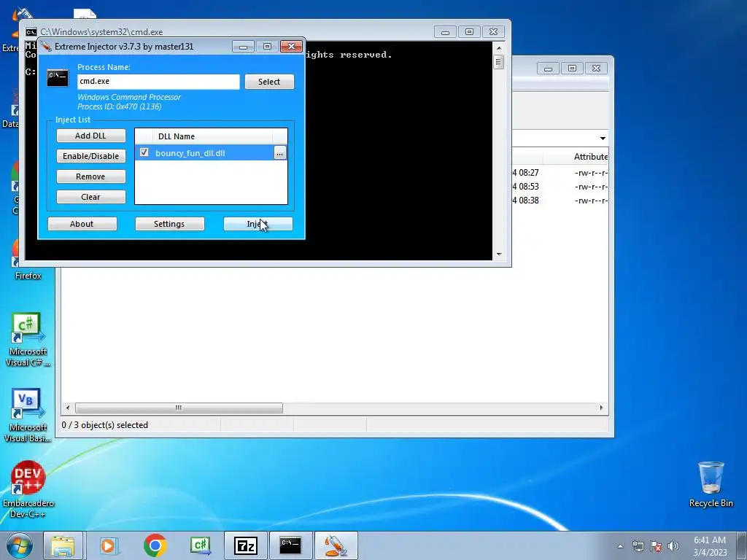Click the horizontal scrollbar thumb in background window
The image size is (747, 560).
(x=179, y=408)
